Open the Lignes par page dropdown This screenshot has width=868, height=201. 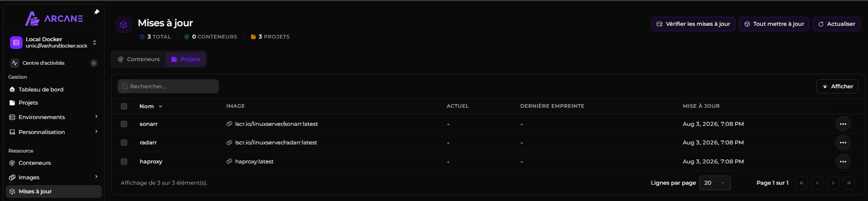click(x=715, y=183)
